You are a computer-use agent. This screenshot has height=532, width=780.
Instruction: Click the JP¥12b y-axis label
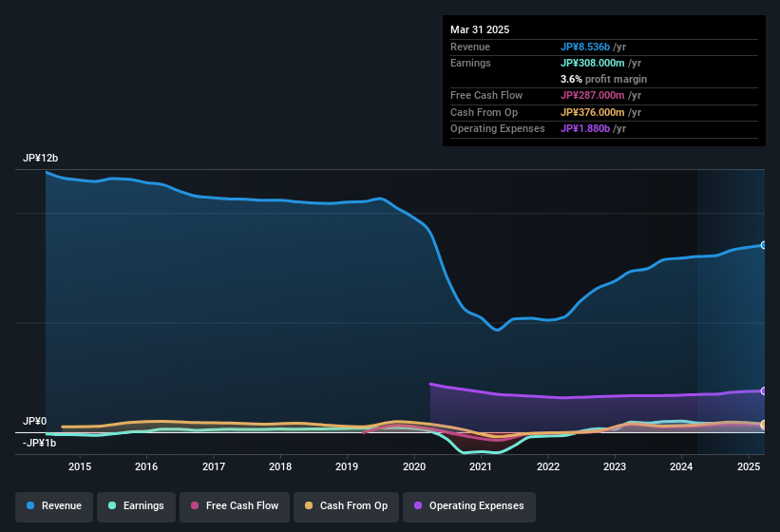[40, 158]
